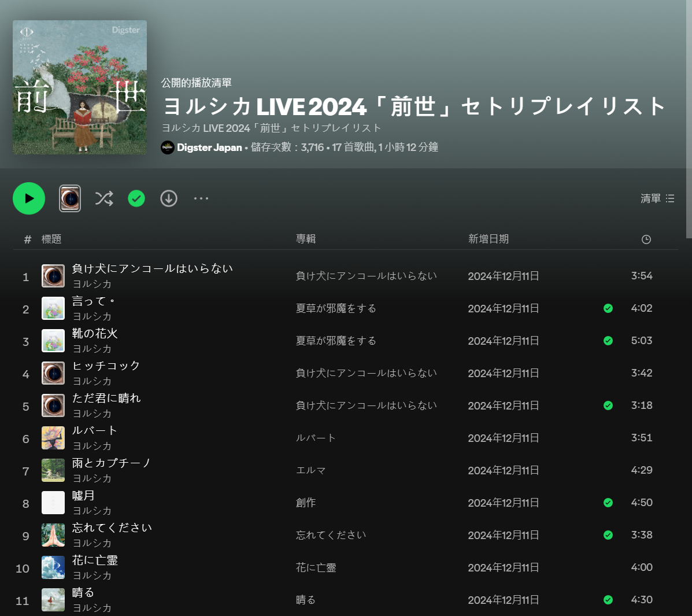Select the track title 忘れてください
The width and height of the screenshot is (692, 616).
(x=112, y=528)
